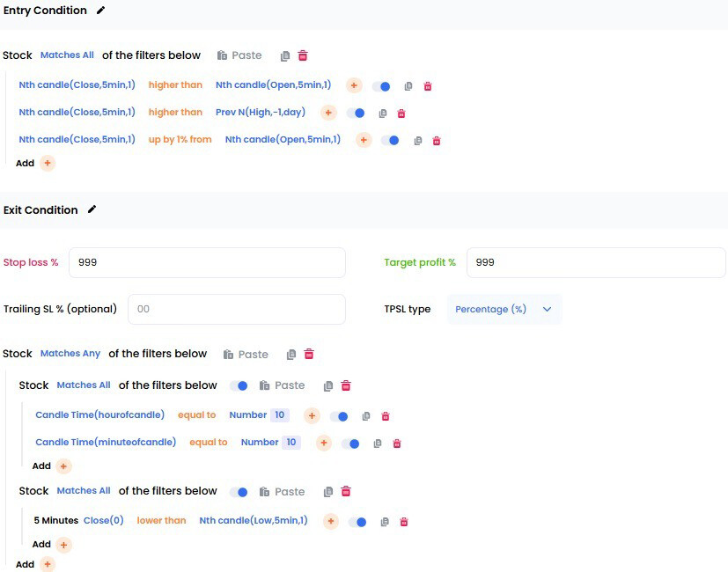Viewport: 728px width, 572px height.
Task: Click the Stop loss % input field
Action: (x=207, y=262)
